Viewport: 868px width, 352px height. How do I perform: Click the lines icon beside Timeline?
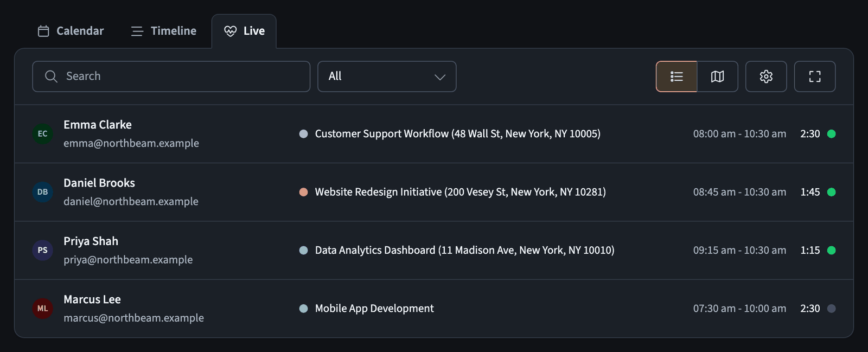(x=137, y=31)
